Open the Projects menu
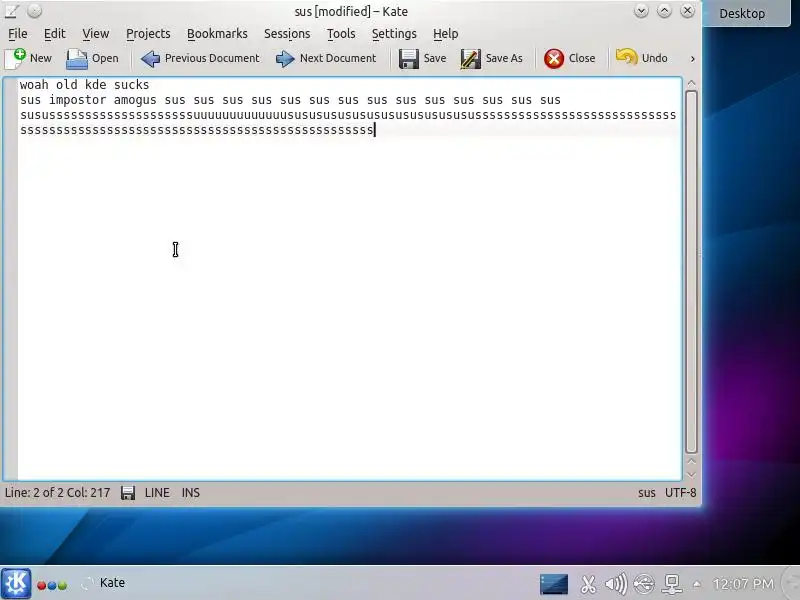Image resolution: width=800 pixels, height=600 pixels. point(148,34)
